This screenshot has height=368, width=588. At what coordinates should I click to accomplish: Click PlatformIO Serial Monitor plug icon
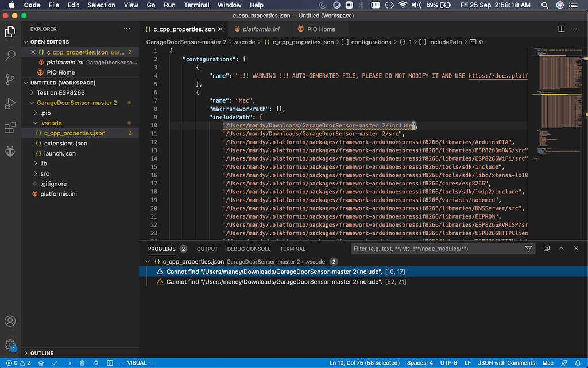pyautogui.click(x=96, y=363)
